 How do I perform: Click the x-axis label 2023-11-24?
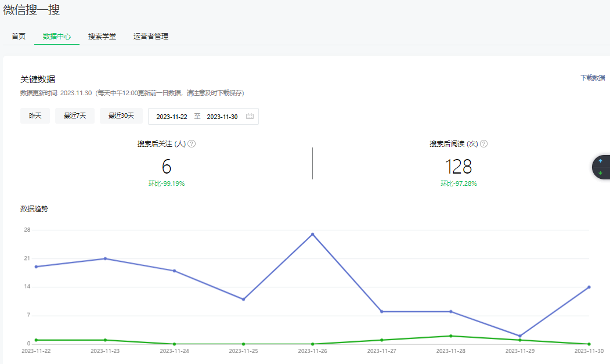point(174,351)
